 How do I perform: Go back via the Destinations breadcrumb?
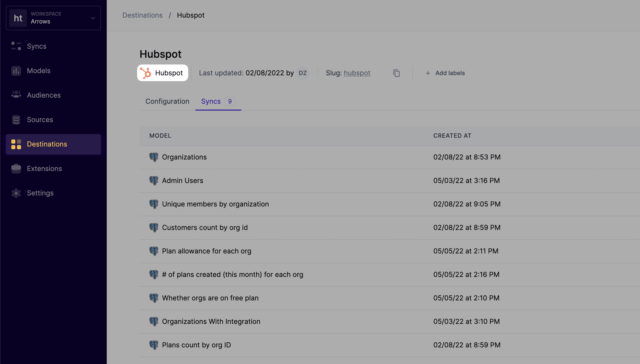[x=142, y=15]
